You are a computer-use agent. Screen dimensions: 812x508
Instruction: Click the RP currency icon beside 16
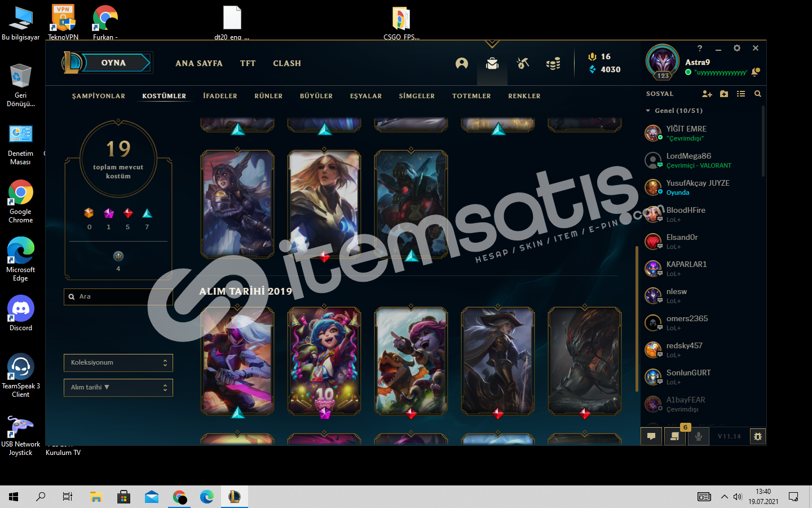click(592, 56)
